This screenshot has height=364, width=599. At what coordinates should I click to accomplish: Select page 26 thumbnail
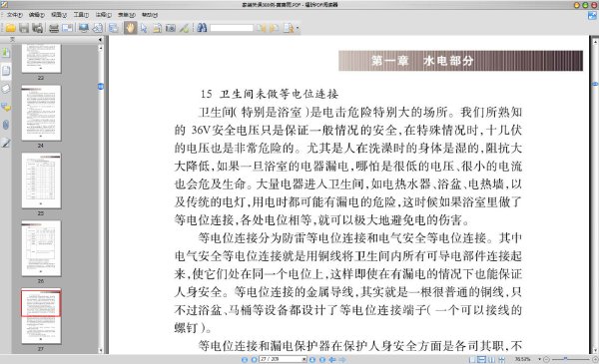coord(41,248)
